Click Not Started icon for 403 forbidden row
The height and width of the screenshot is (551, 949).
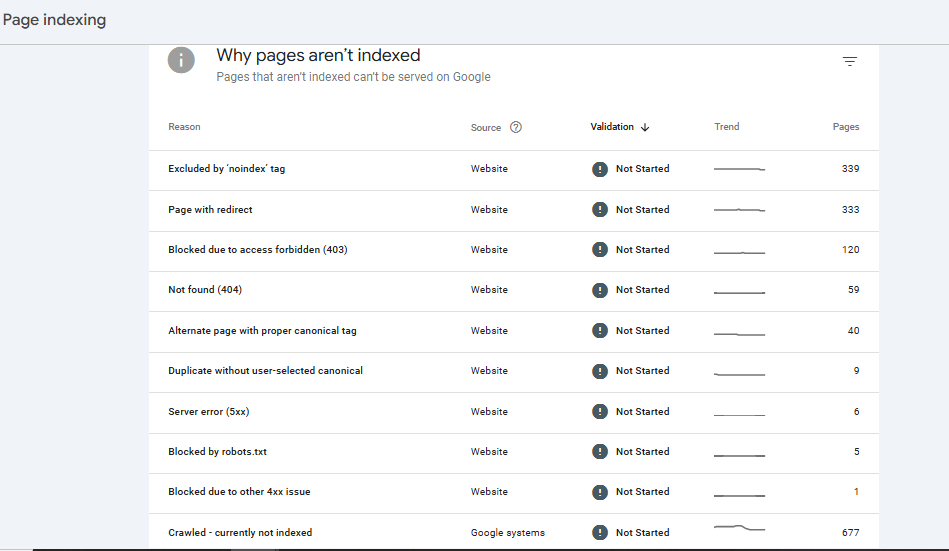coord(600,249)
